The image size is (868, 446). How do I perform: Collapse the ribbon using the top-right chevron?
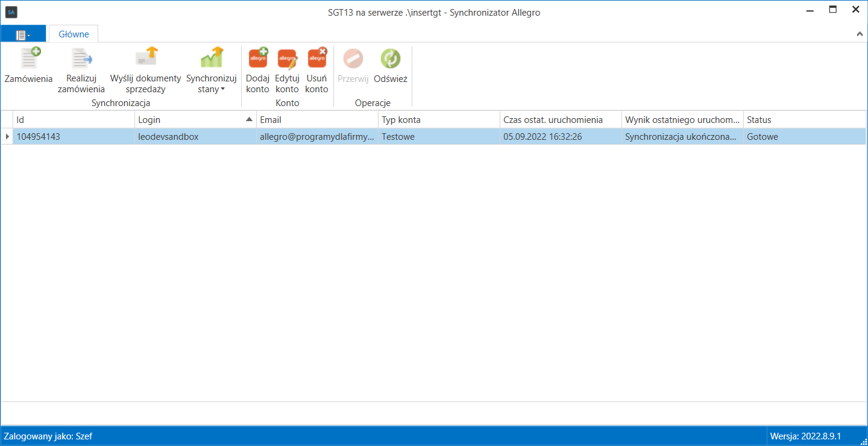click(860, 34)
